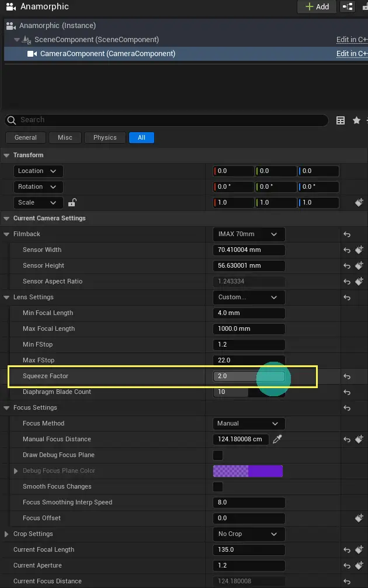Screen dimensions: 368x588
Task: Reset Filmback to default with arrow icon
Action: [347, 234]
